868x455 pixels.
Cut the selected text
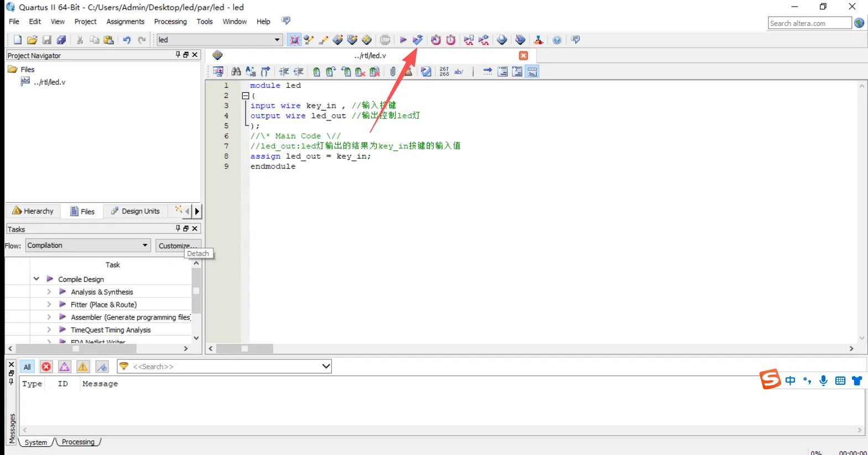pos(80,40)
